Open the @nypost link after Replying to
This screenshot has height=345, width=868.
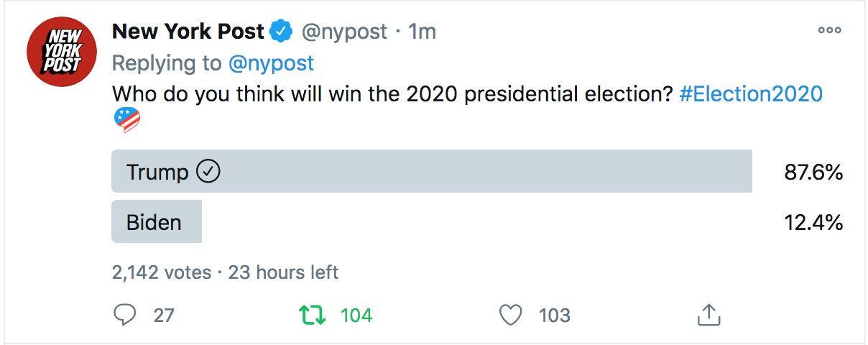(x=271, y=63)
